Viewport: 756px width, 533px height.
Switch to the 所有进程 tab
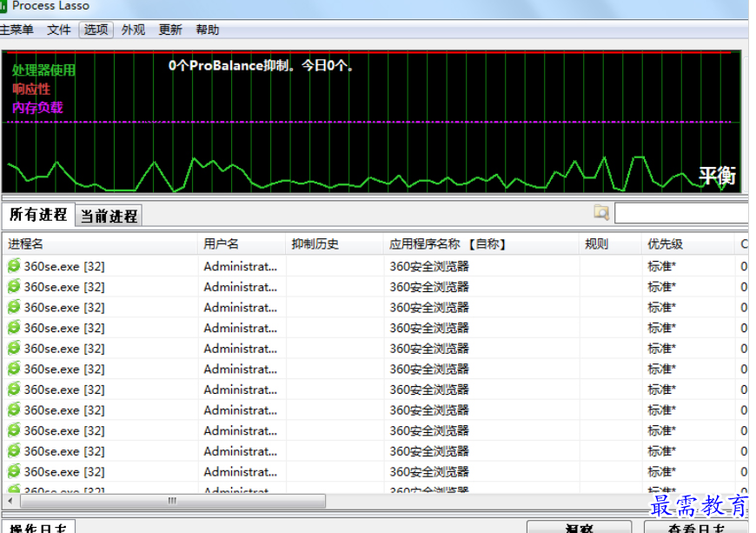pos(38,214)
